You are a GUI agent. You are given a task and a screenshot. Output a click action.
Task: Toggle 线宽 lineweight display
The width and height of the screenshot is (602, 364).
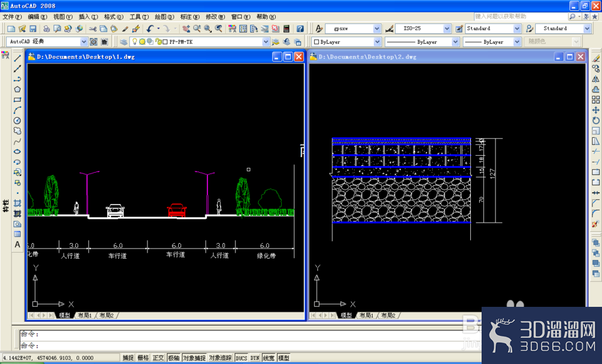(x=268, y=358)
